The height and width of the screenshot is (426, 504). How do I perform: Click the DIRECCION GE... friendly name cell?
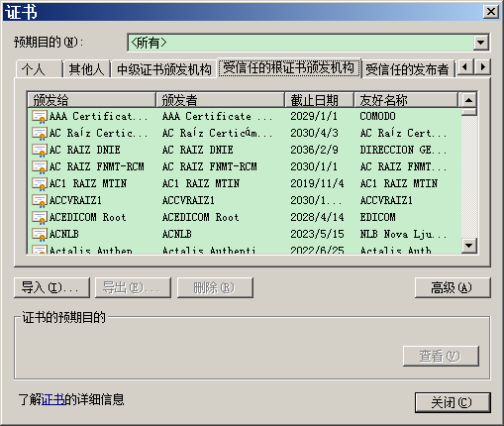(403, 151)
